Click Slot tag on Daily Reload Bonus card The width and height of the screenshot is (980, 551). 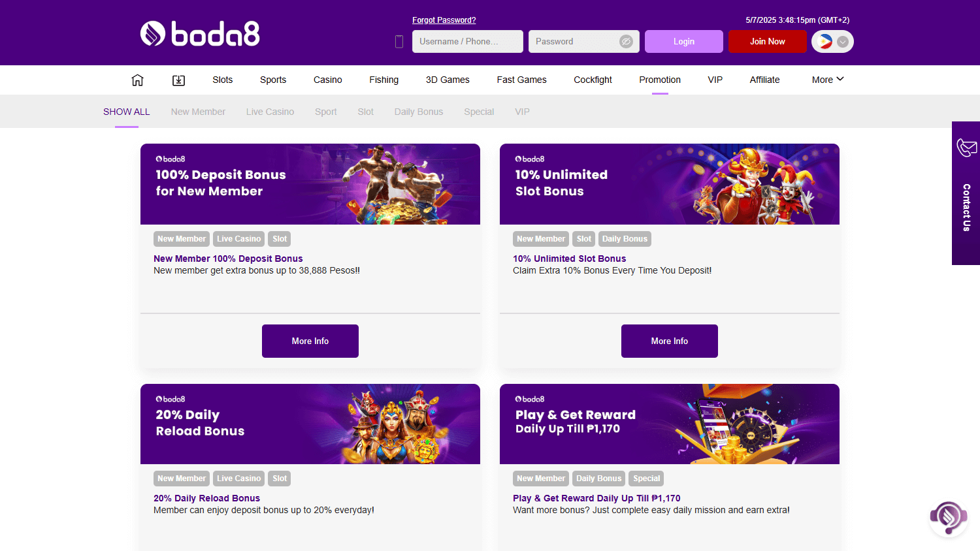click(x=280, y=479)
